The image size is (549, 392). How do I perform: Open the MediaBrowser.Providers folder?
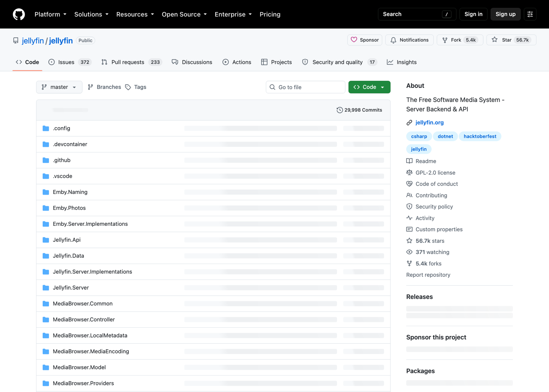coord(84,383)
